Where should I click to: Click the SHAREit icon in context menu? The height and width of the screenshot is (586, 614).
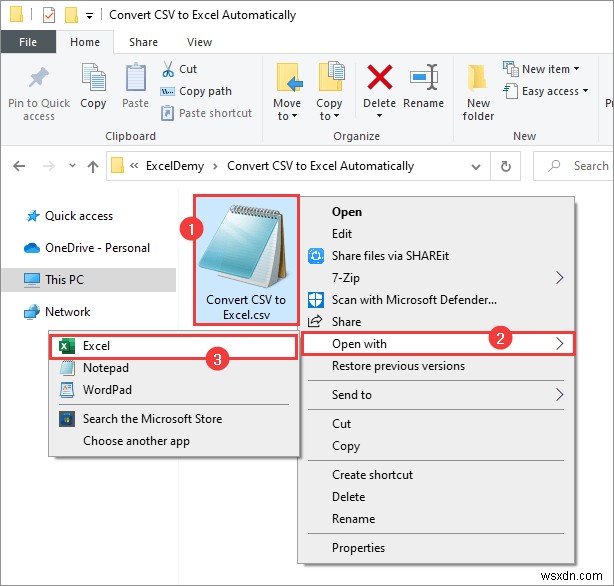point(316,256)
